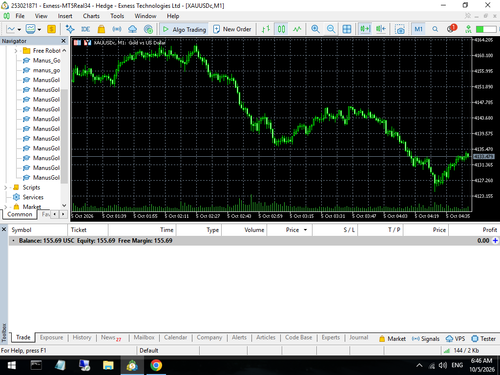
Task: Open Signals from the toolbox bottom bar
Action: tap(426, 339)
